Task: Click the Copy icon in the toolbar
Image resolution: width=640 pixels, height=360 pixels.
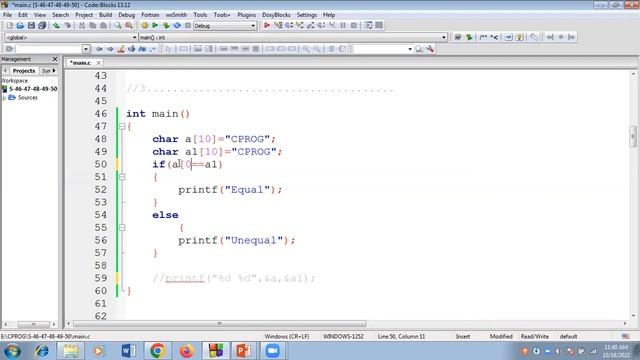Action: click(93, 25)
